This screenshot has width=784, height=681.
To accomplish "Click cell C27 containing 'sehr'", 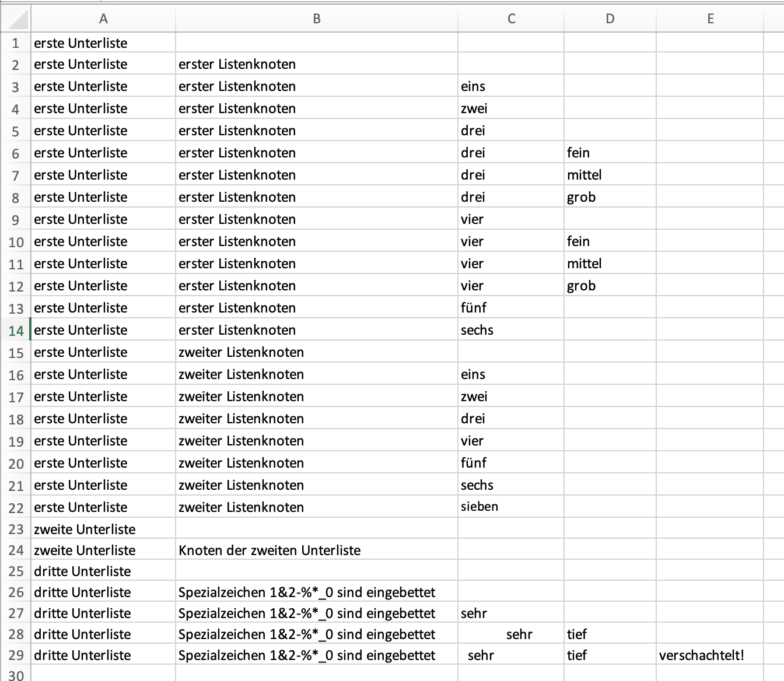I will pos(511,613).
